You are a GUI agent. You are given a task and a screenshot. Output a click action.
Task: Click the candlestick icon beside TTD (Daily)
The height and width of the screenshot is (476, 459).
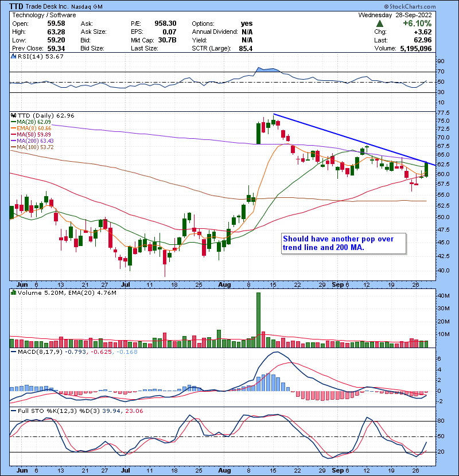pos(13,116)
